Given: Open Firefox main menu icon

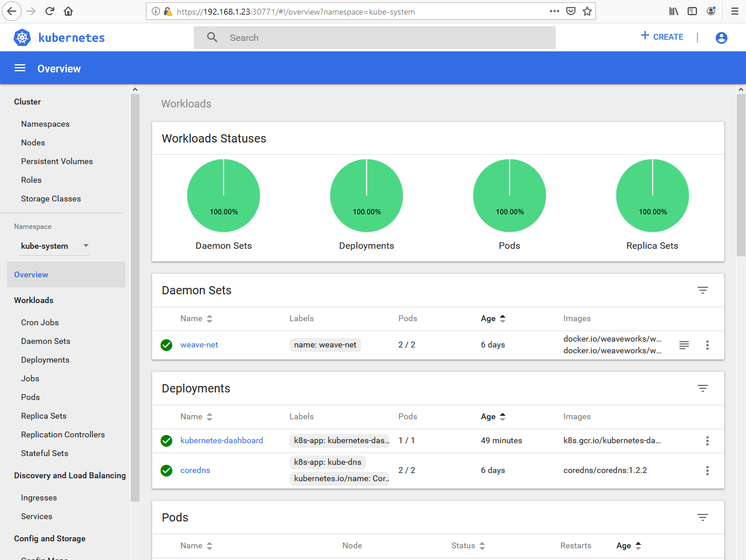Looking at the screenshot, I should tap(735, 11).
